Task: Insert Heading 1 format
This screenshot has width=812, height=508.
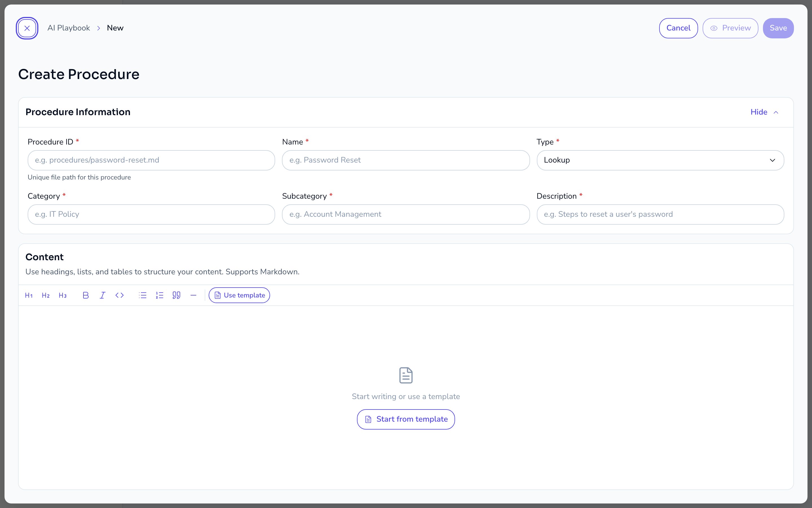Action: click(x=29, y=295)
